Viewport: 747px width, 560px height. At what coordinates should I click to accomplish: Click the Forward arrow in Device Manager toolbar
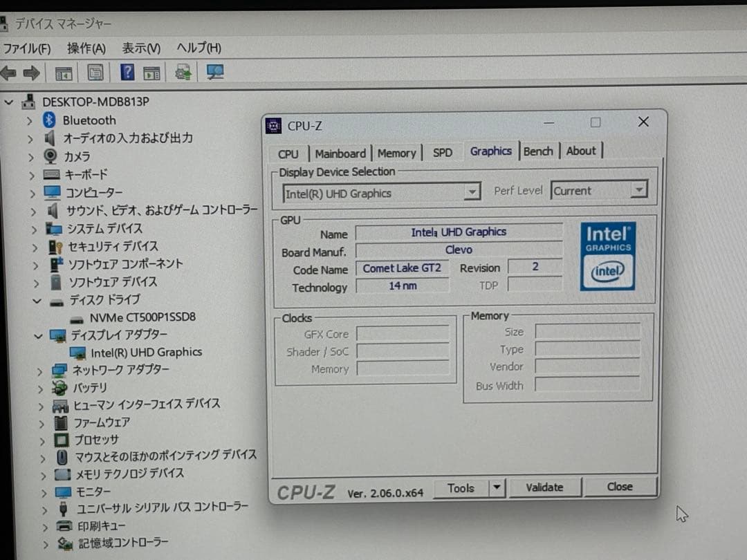tap(30, 72)
